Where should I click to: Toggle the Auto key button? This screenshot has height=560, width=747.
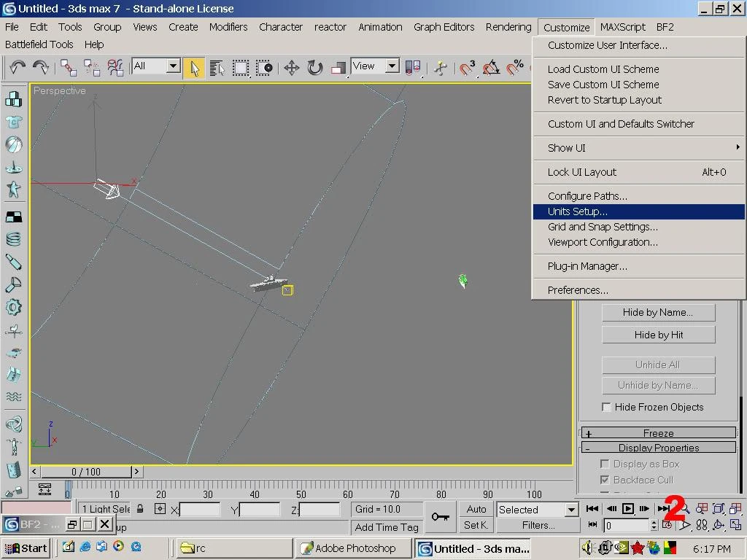click(x=476, y=510)
